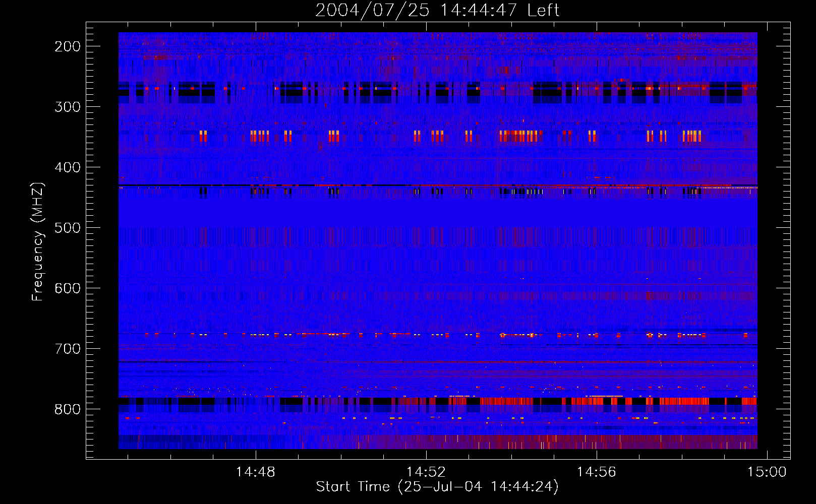Click the 14:52 time tick label

(x=426, y=472)
